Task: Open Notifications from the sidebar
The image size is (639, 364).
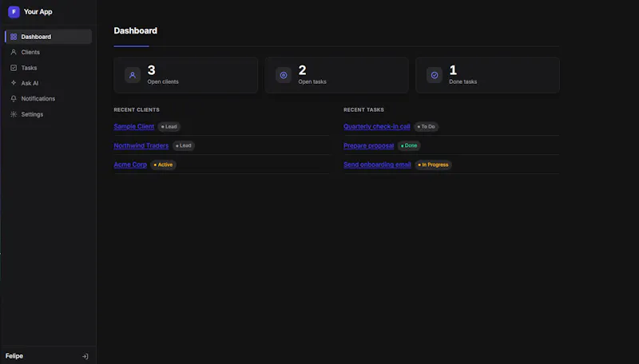Action: tap(49, 98)
